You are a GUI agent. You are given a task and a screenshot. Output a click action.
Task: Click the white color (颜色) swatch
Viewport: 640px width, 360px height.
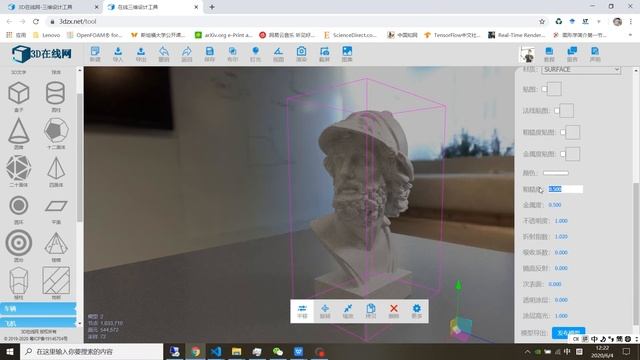(556, 173)
